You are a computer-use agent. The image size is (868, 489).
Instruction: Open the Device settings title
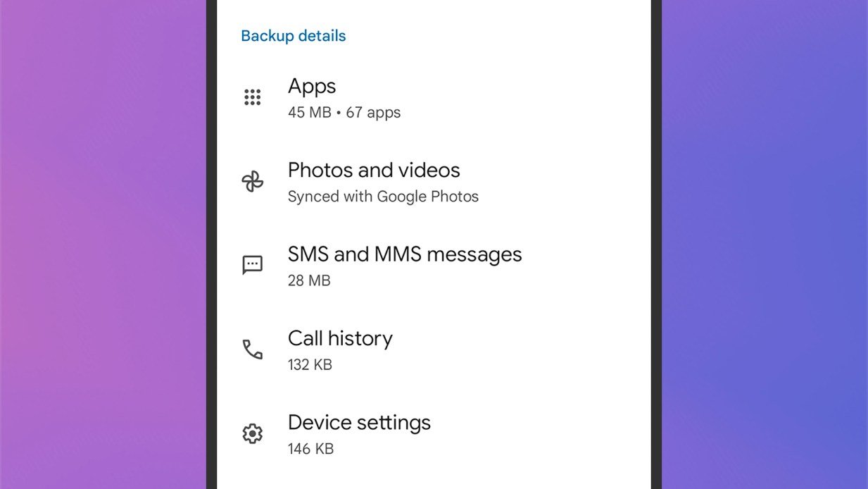click(358, 423)
